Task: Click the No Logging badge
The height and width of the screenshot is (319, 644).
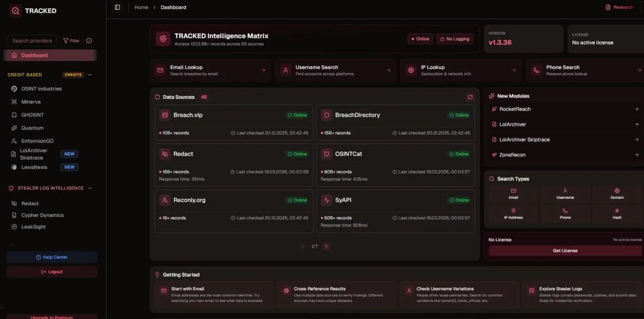Action: 455,39
